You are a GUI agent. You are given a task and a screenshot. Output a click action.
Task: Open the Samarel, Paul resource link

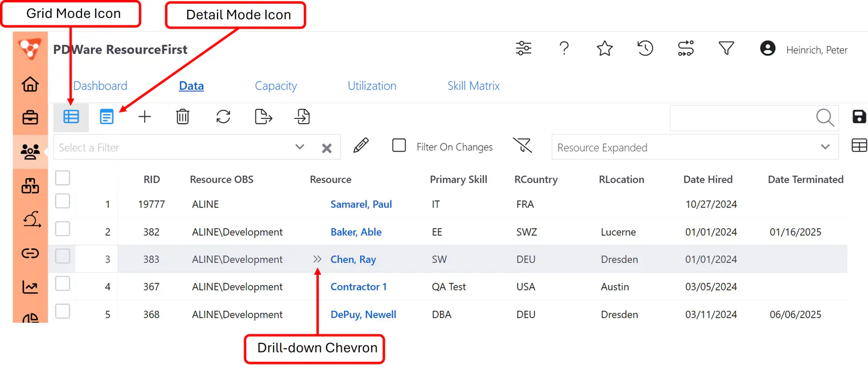point(361,204)
